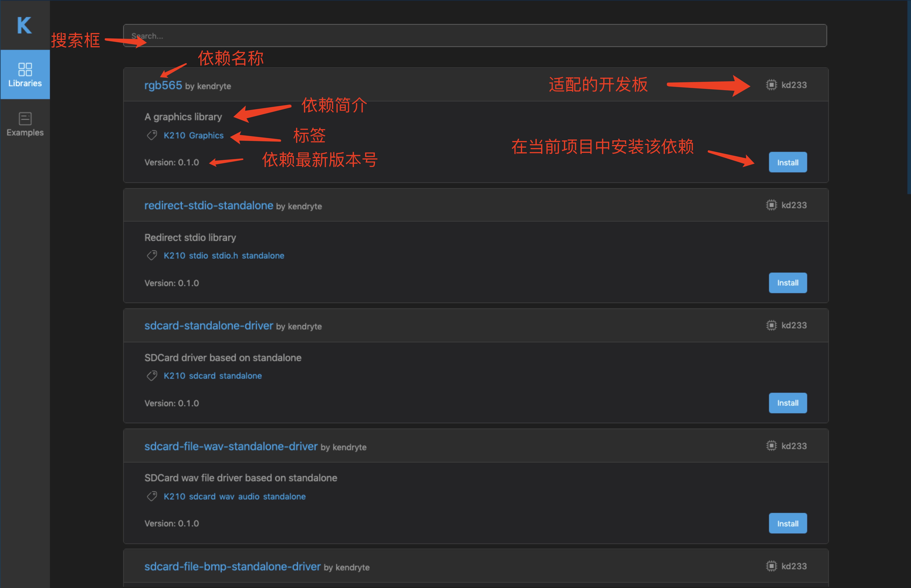The height and width of the screenshot is (588, 911).
Task: Install the rgb565 library
Action: pyautogui.click(x=788, y=162)
